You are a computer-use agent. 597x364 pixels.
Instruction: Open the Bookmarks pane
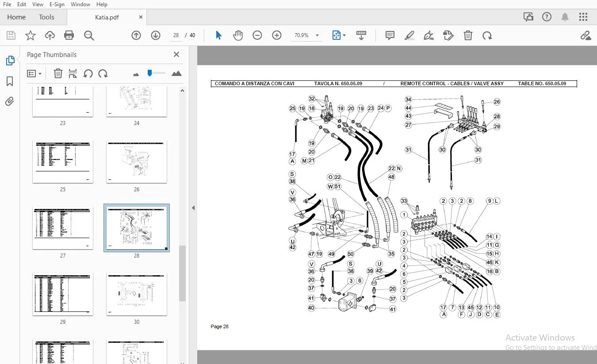[x=10, y=81]
